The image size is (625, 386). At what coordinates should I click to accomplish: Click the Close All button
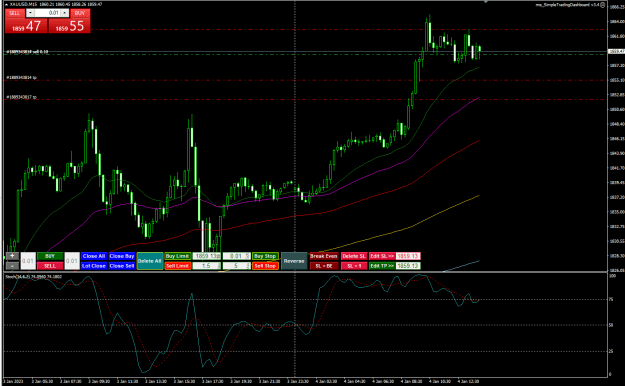[x=94, y=256]
